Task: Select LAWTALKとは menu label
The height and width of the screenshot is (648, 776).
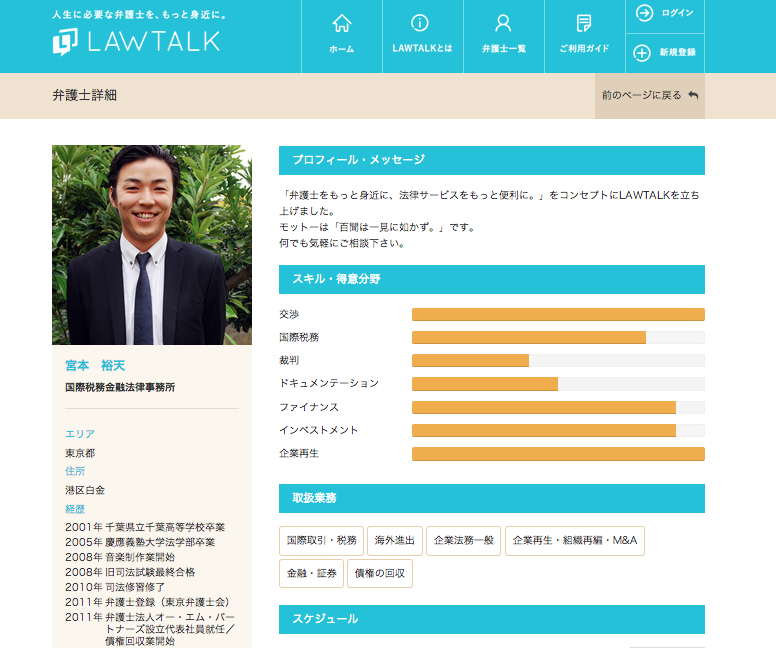Action: click(422, 49)
